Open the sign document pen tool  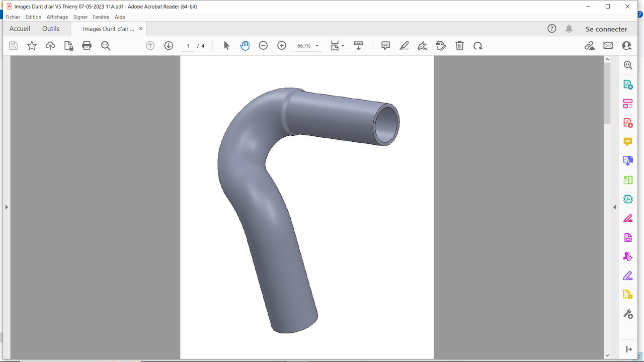[x=423, y=46]
